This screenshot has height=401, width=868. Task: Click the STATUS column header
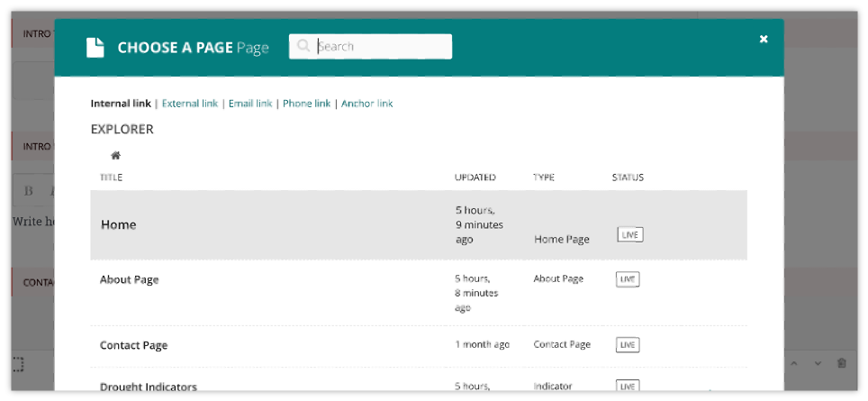(x=628, y=178)
